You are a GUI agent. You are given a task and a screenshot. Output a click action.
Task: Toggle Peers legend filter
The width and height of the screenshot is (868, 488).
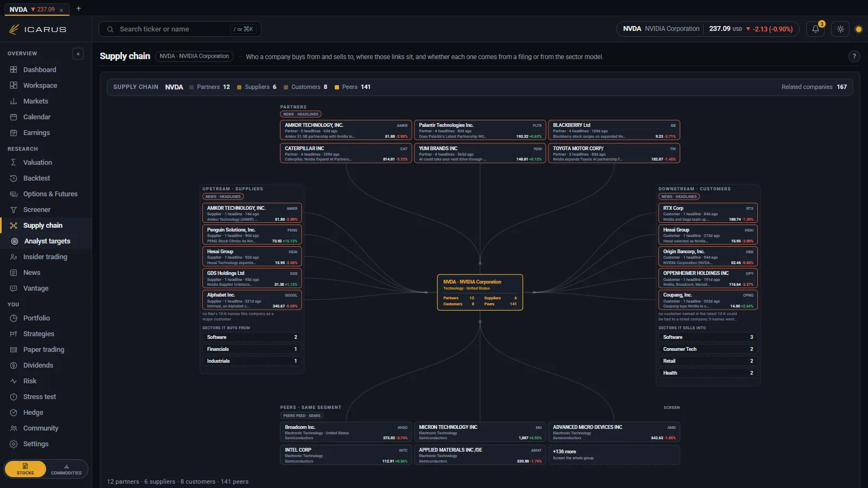(x=353, y=87)
